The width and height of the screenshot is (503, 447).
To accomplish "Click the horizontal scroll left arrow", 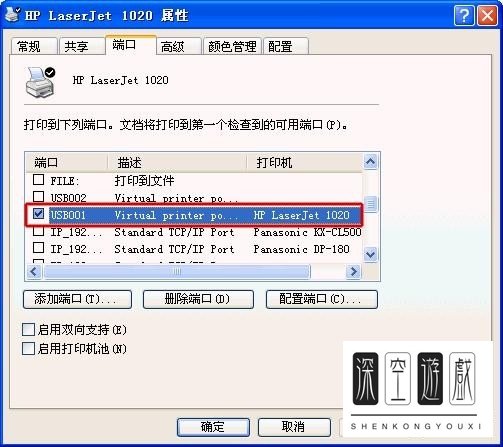I will click(34, 272).
